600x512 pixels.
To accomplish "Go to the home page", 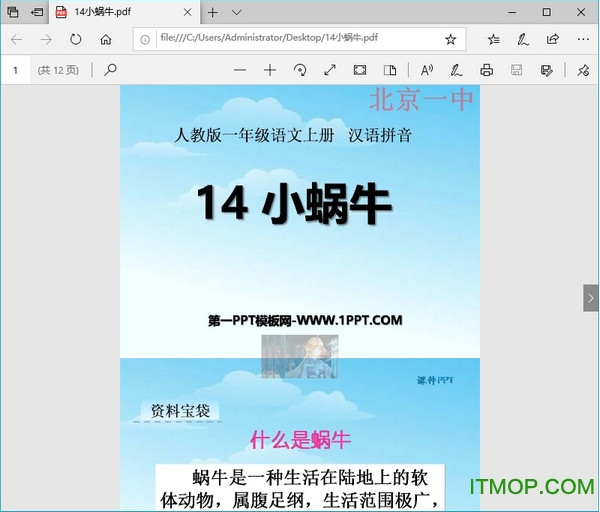I will [106, 39].
